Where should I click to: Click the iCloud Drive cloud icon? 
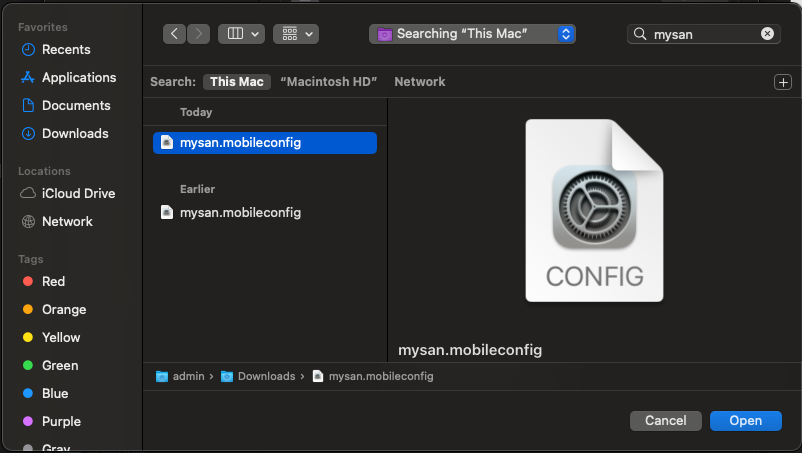28,193
